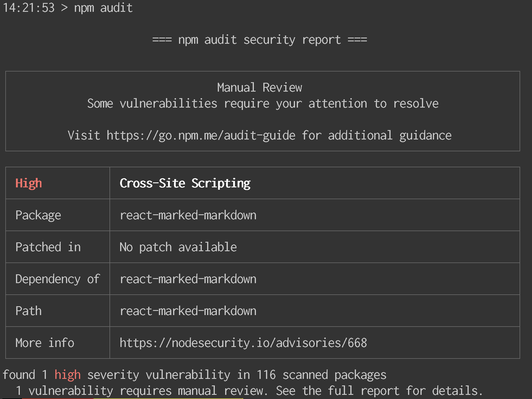Click the "Path" row label
Viewport: 532px width, 399px height.
click(x=28, y=311)
